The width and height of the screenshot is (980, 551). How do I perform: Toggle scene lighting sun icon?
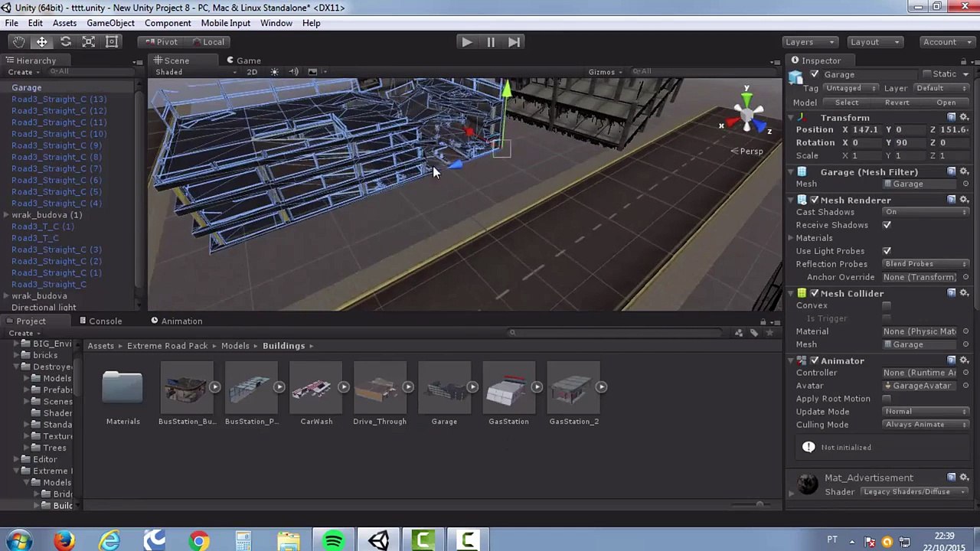click(274, 72)
